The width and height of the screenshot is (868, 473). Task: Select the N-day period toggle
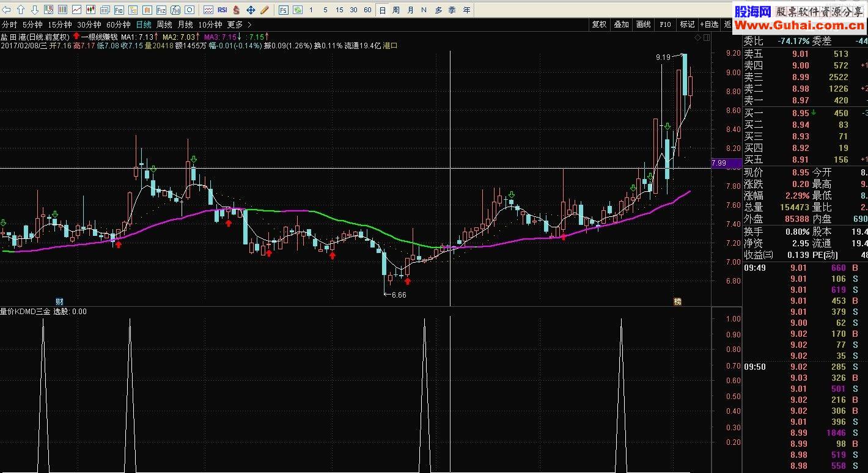(424, 10)
